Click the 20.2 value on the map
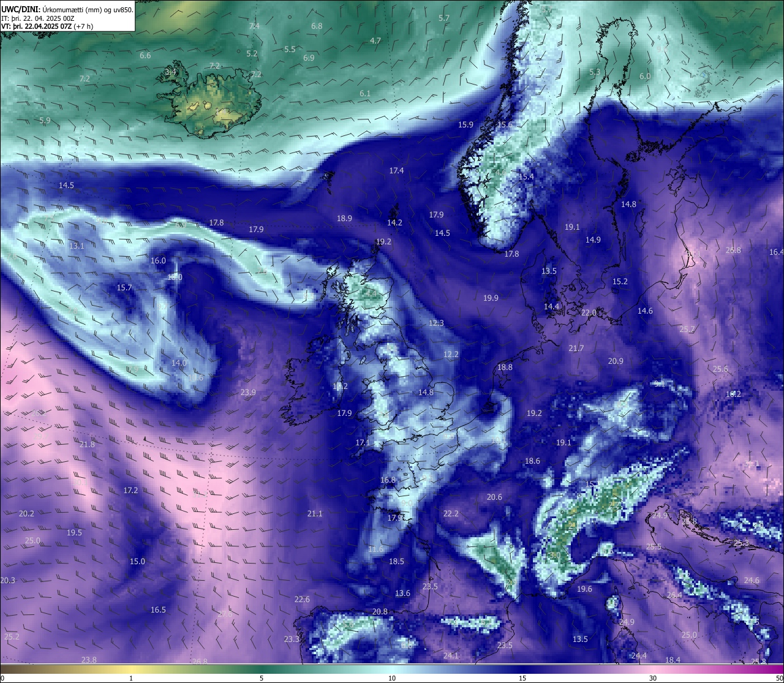 tap(26, 514)
